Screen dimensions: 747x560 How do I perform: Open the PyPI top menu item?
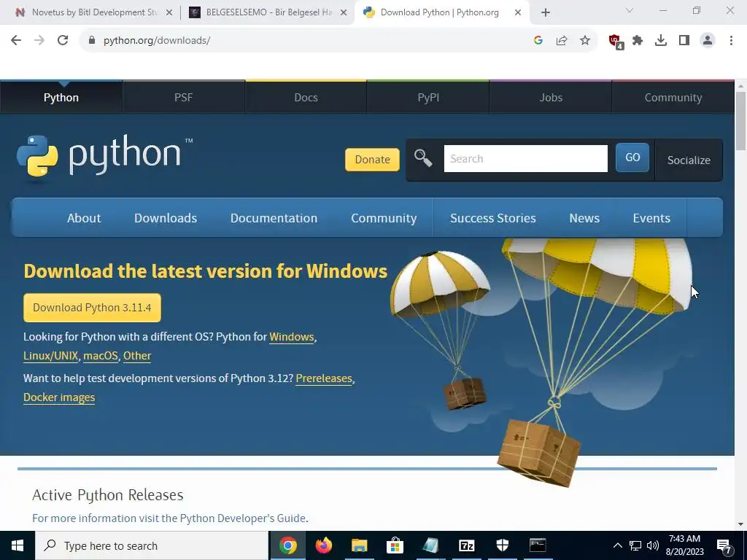(428, 98)
